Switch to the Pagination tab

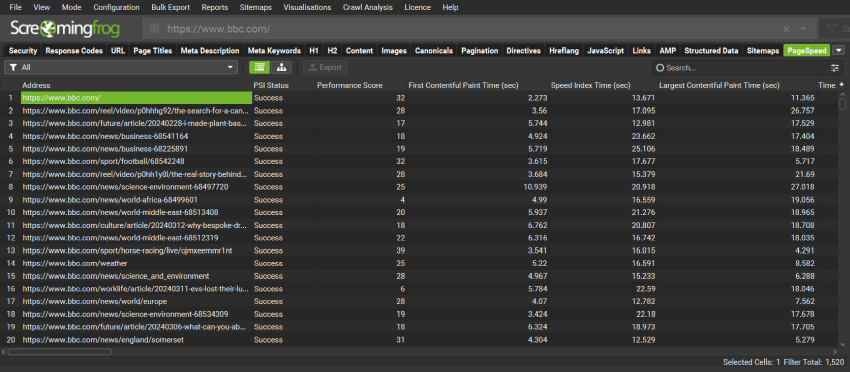tap(480, 50)
